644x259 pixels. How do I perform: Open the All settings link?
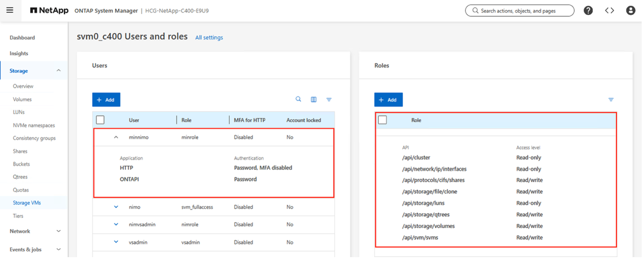[209, 37]
